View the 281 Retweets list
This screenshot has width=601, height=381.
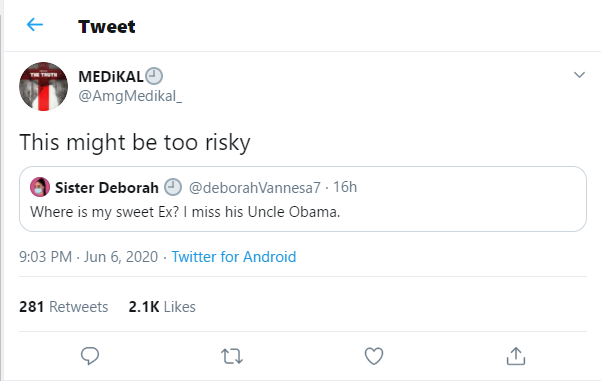point(64,307)
